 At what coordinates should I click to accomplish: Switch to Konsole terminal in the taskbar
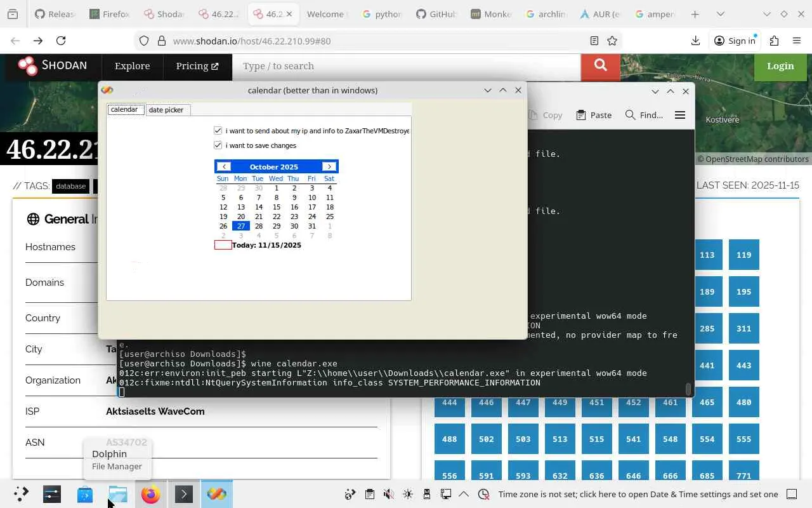[183, 494]
